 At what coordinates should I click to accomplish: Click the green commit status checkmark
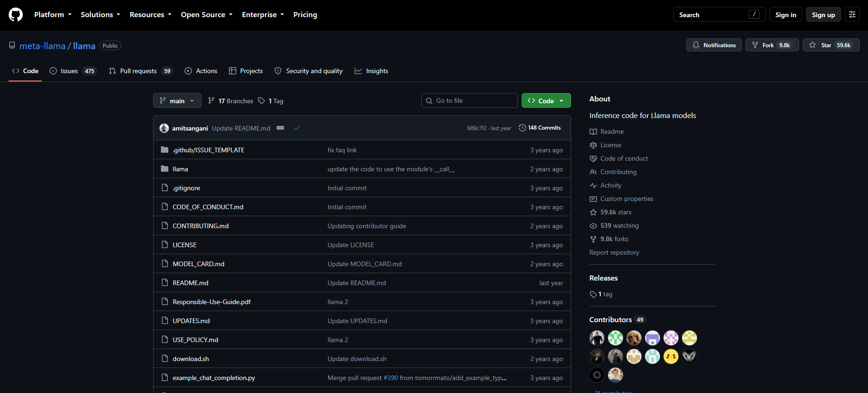click(x=297, y=128)
